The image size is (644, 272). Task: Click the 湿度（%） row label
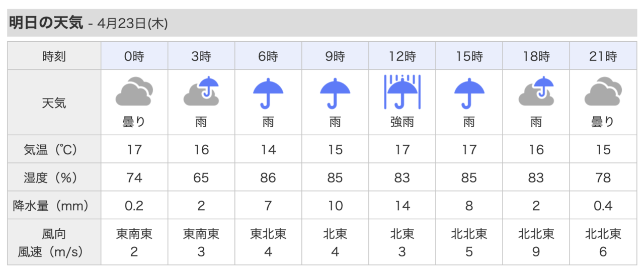[x=54, y=177]
